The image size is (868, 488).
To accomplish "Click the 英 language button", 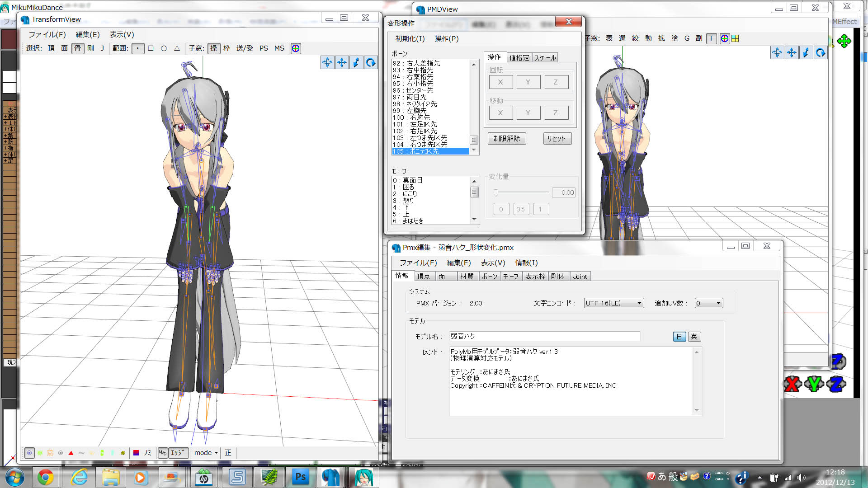I will (x=694, y=337).
